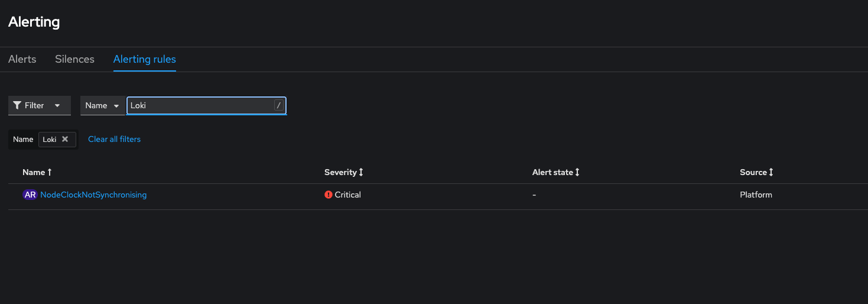Click Clear all filters link
868x304 pixels.
[x=114, y=140]
